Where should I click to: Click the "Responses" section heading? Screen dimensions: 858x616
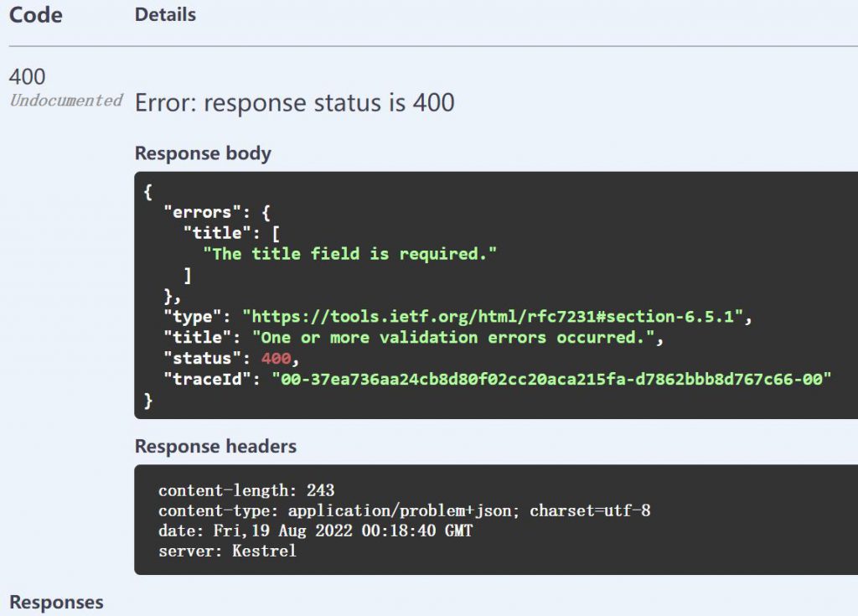pos(56,603)
